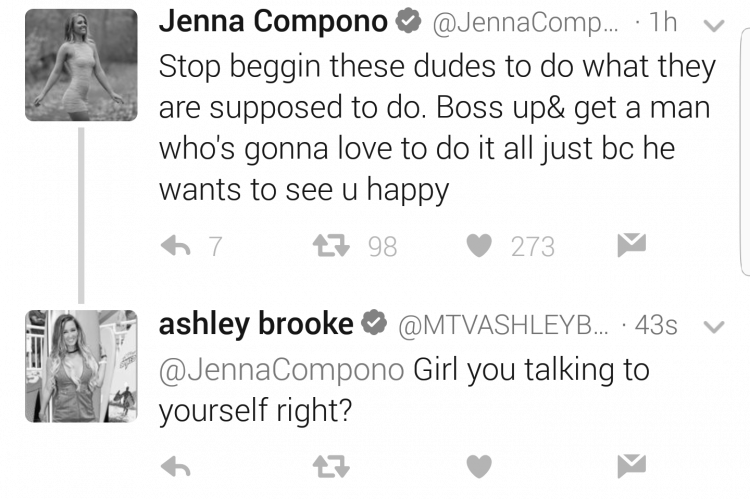Click the @MTVASHLEYB handle

(x=504, y=326)
